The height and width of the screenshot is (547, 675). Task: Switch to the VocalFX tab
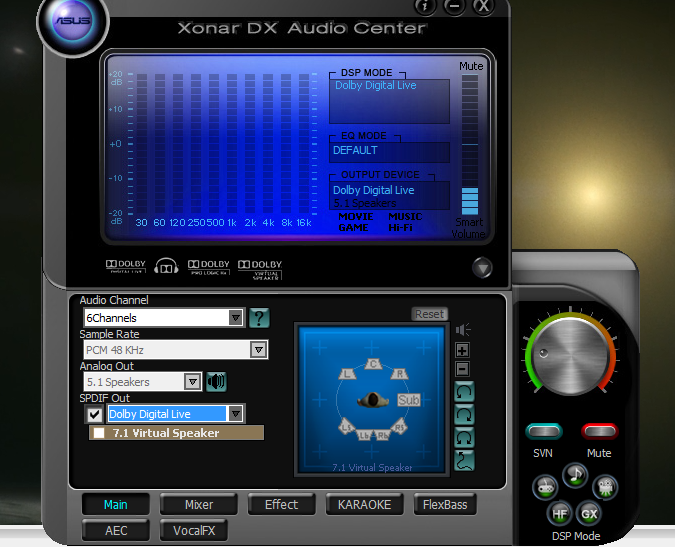(x=194, y=531)
